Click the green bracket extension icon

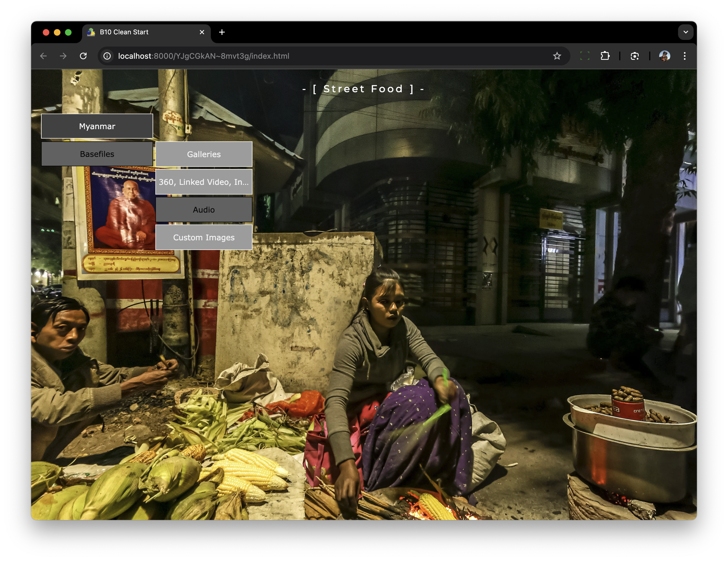584,56
